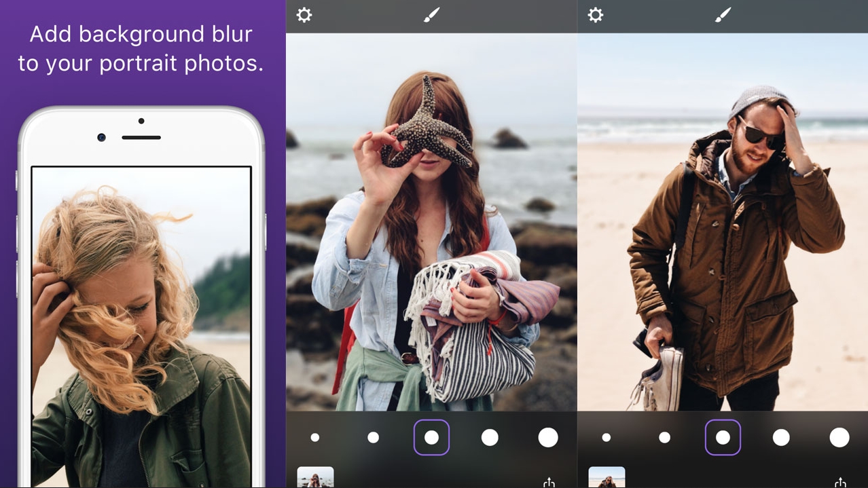Tap the share icon under the starfish photo
This screenshot has width=868, height=488.
(549, 483)
